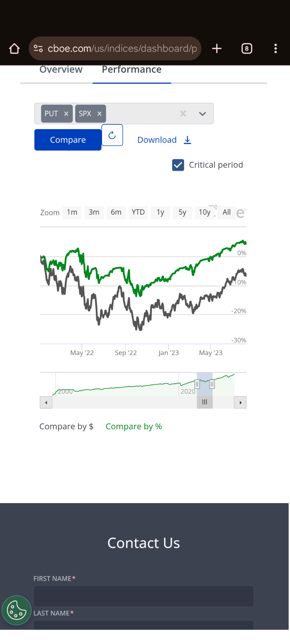Viewport: 290px width, 644px height.
Task: Remove the PUT index tag
Action: click(x=66, y=114)
